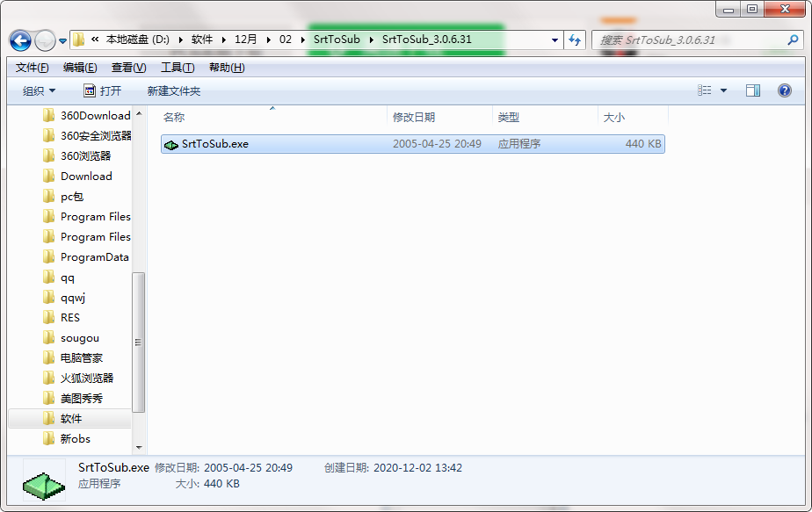Click the folder icon next to sougou
This screenshot has width=812, height=512.
point(48,337)
